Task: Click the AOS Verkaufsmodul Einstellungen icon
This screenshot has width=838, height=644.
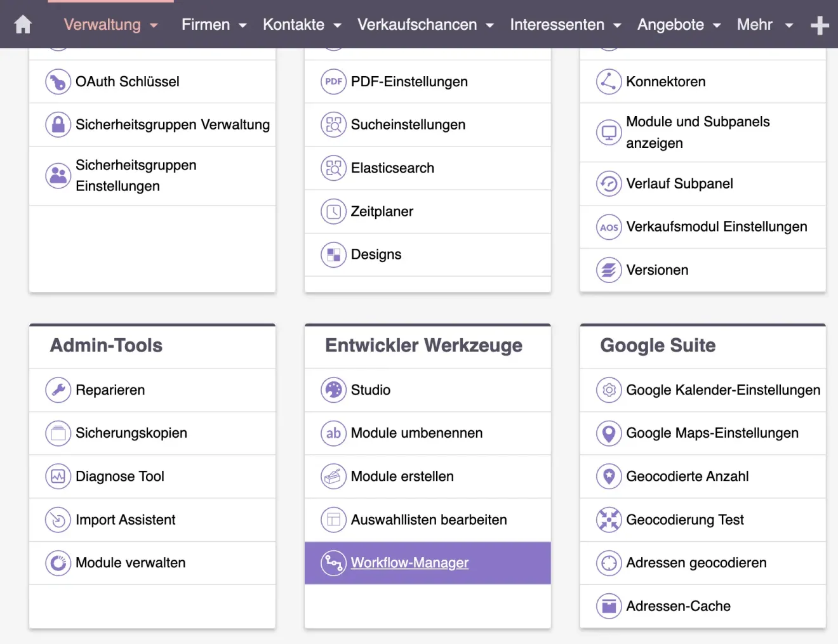Action: 608,227
